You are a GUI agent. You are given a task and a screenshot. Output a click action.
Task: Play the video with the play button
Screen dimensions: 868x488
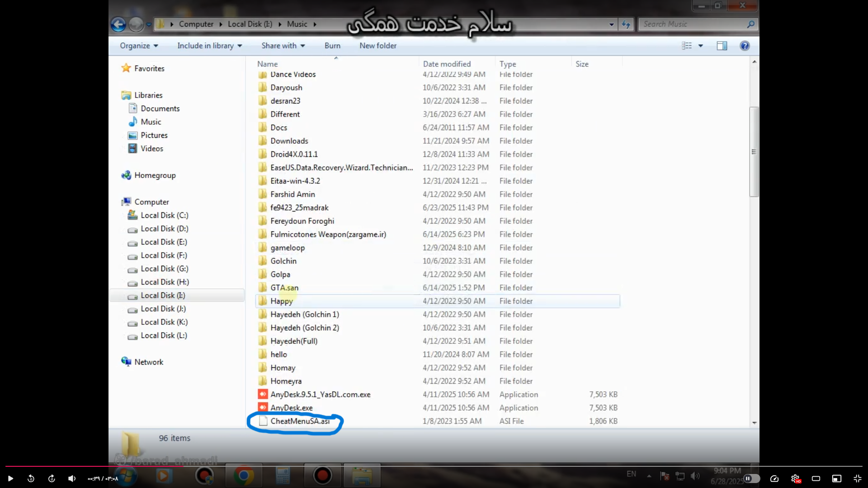[10, 479]
